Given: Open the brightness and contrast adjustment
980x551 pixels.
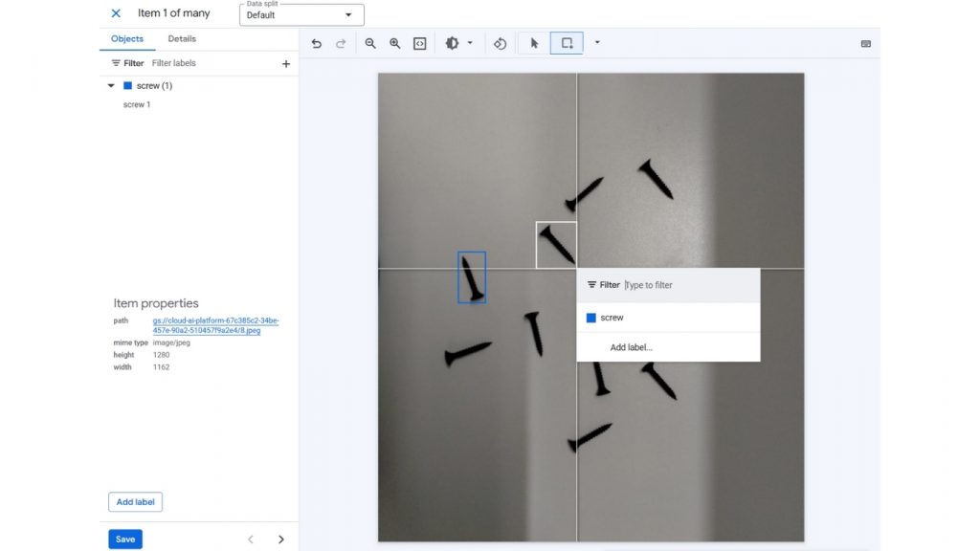Looking at the screenshot, I should point(453,43).
